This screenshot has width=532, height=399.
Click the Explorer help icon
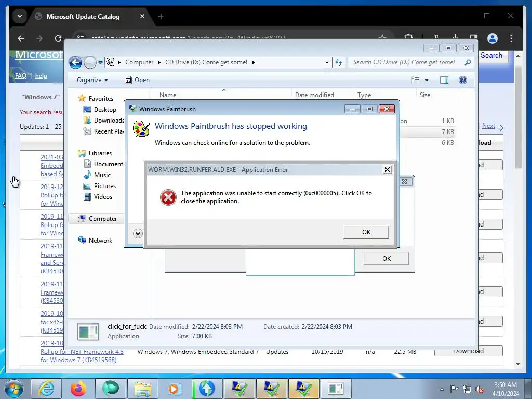[463, 80]
